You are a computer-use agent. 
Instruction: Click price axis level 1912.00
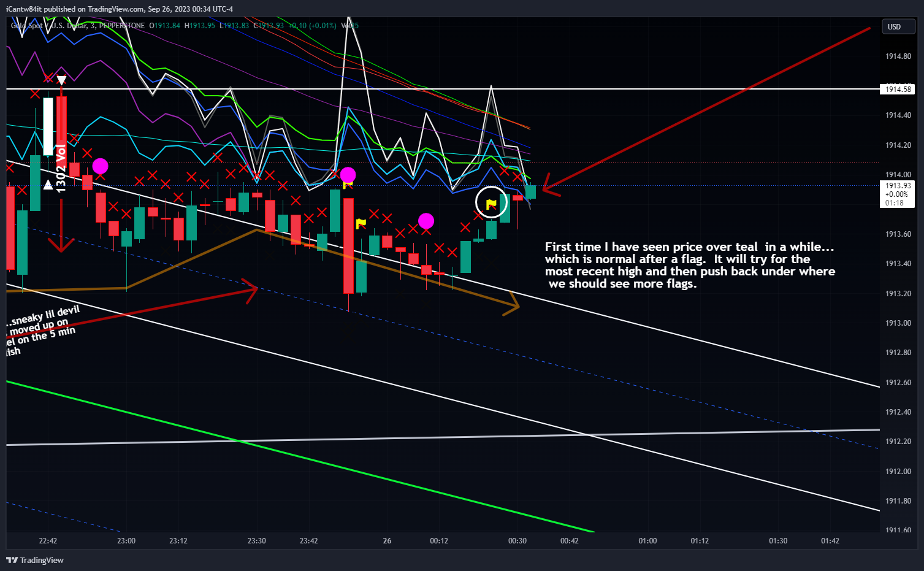point(898,472)
